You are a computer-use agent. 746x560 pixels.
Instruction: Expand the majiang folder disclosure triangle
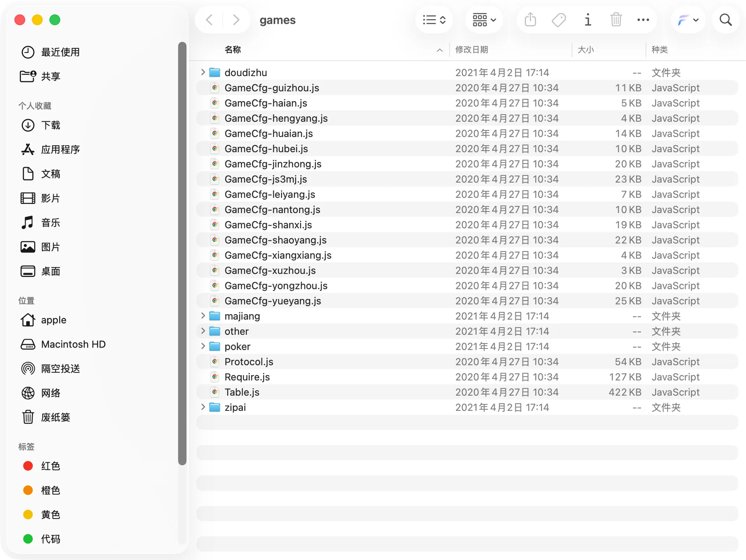click(202, 316)
